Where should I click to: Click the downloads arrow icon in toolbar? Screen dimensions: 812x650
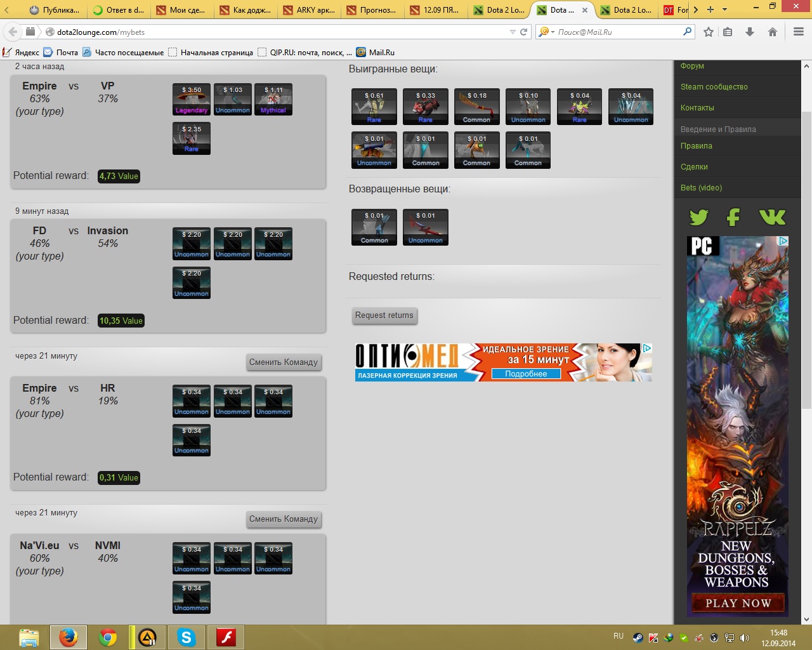750,32
